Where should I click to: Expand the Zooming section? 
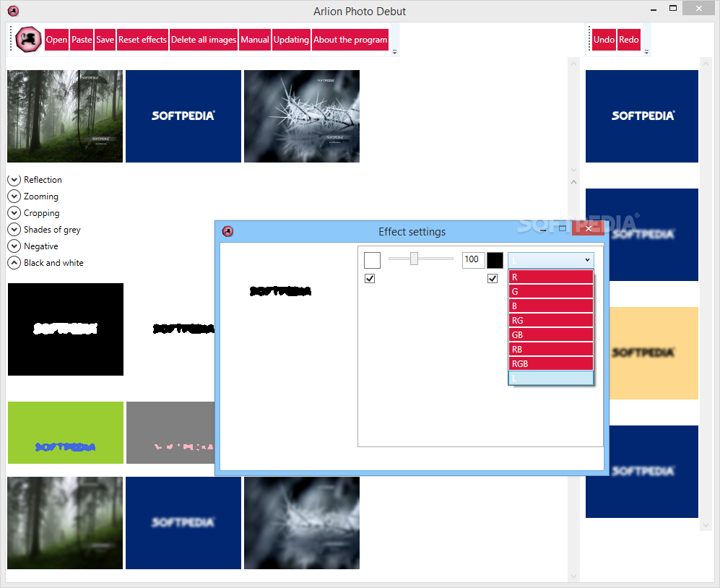(14, 196)
